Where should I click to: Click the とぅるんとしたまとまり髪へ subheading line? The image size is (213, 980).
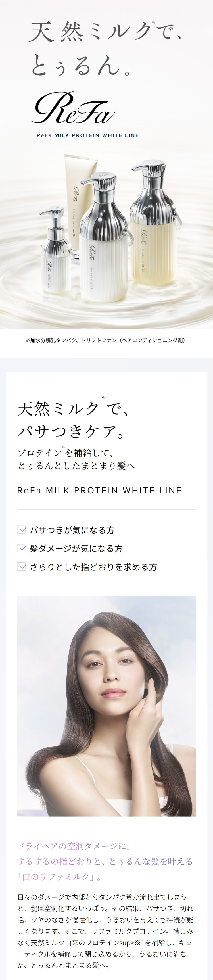(76, 465)
